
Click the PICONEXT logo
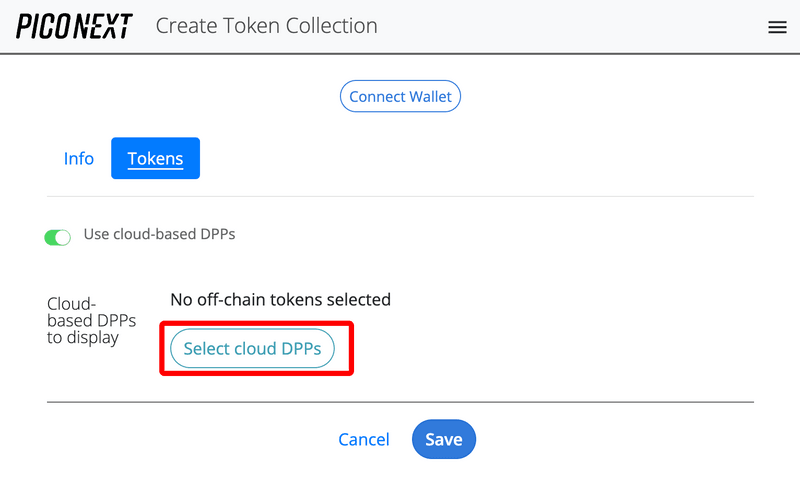pyautogui.click(x=73, y=26)
